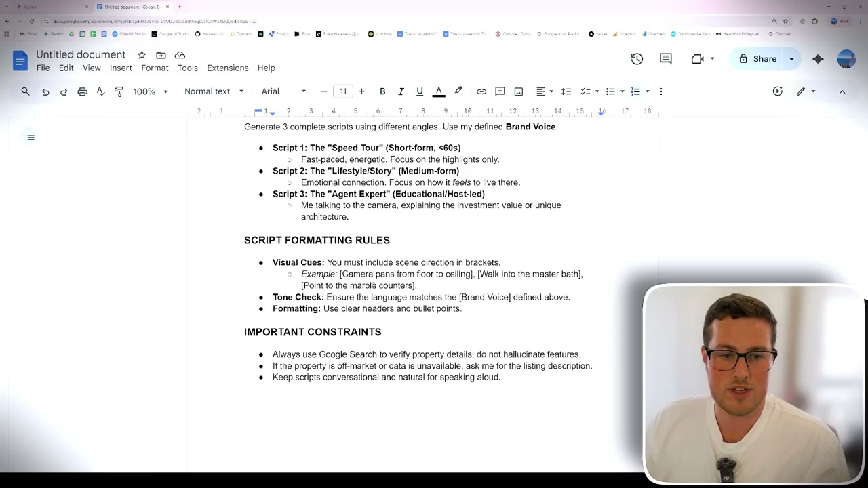
Task: Hide the menus with the chevron
Action: point(842,91)
